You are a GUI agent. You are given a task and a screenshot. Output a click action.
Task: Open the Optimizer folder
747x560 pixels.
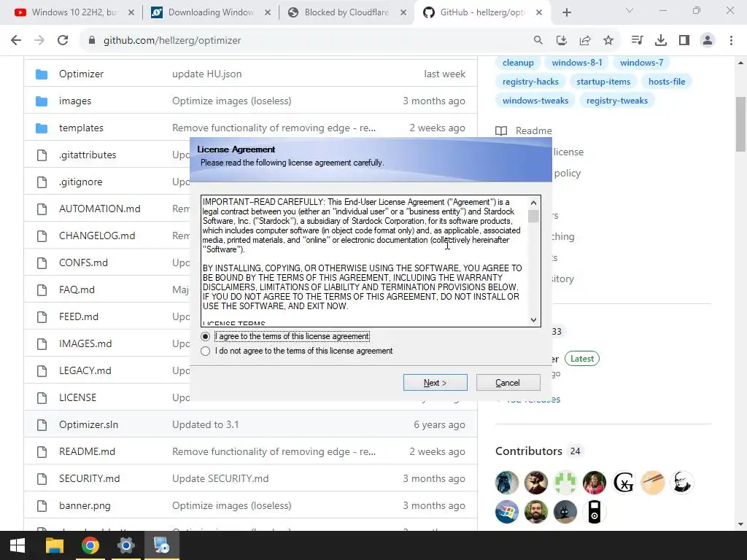coord(82,74)
